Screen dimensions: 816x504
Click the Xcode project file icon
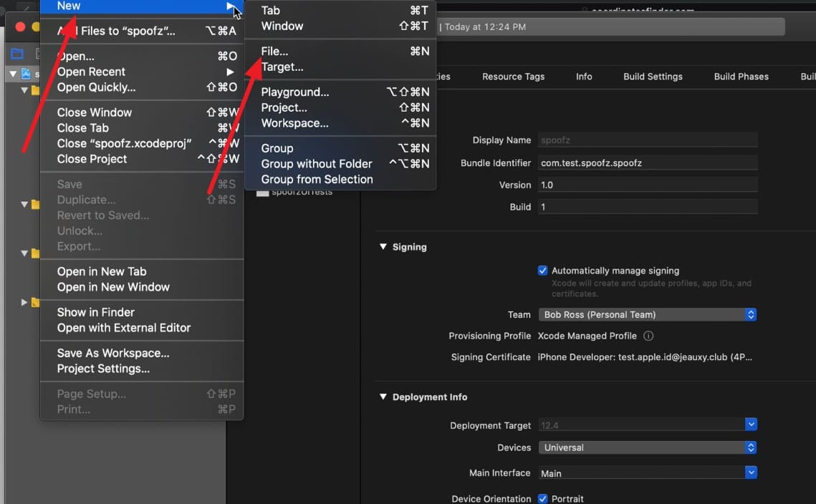click(x=26, y=74)
